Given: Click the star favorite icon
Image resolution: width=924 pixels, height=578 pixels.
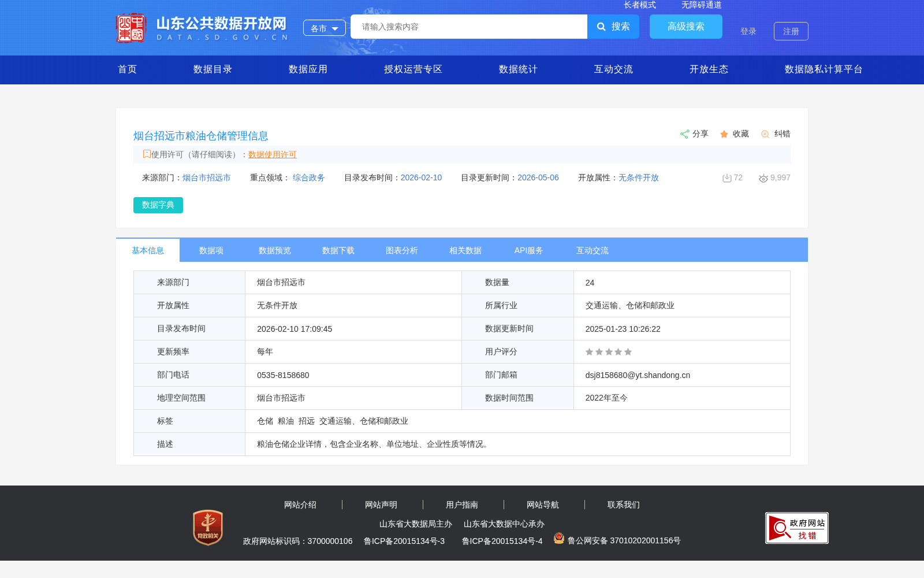Looking at the screenshot, I should point(724,134).
